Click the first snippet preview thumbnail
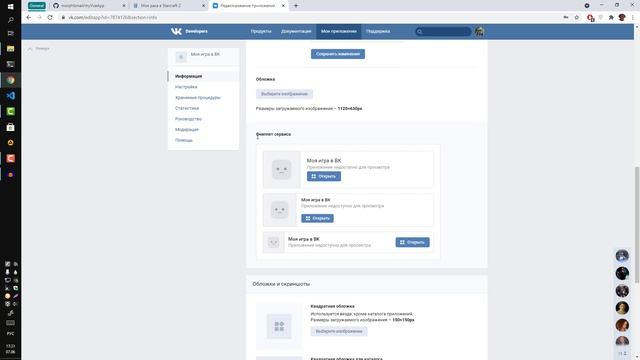The height and width of the screenshot is (360, 640). point(282,170)
